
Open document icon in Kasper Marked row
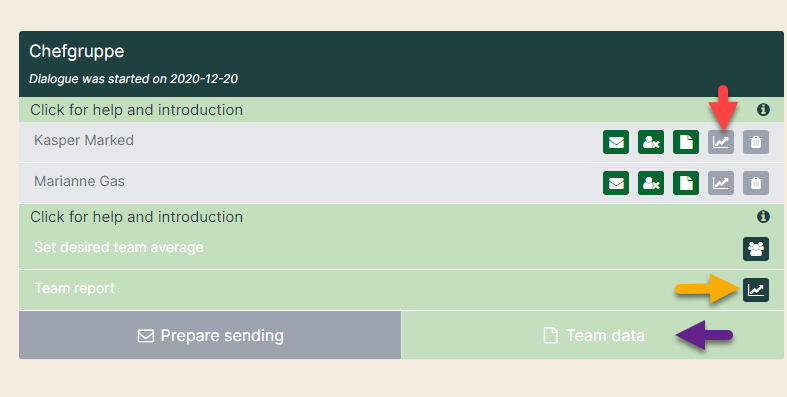(686, 142)
